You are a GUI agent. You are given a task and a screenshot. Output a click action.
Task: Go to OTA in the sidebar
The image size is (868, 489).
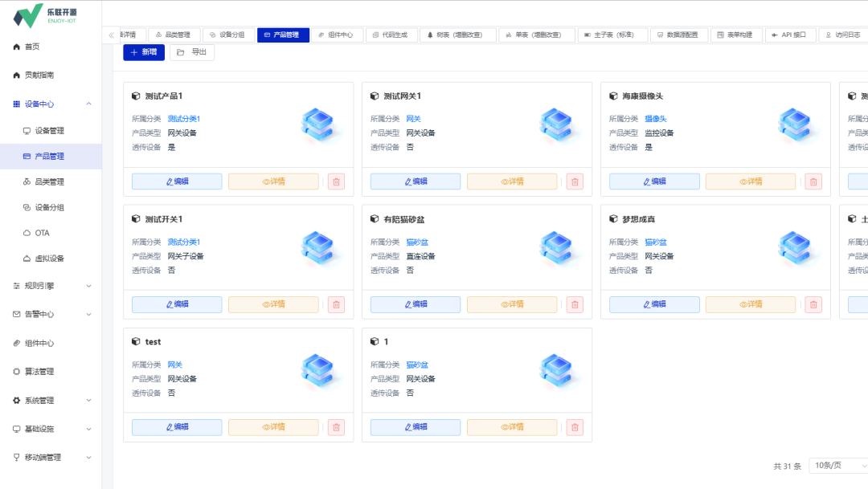click(42, 233)
